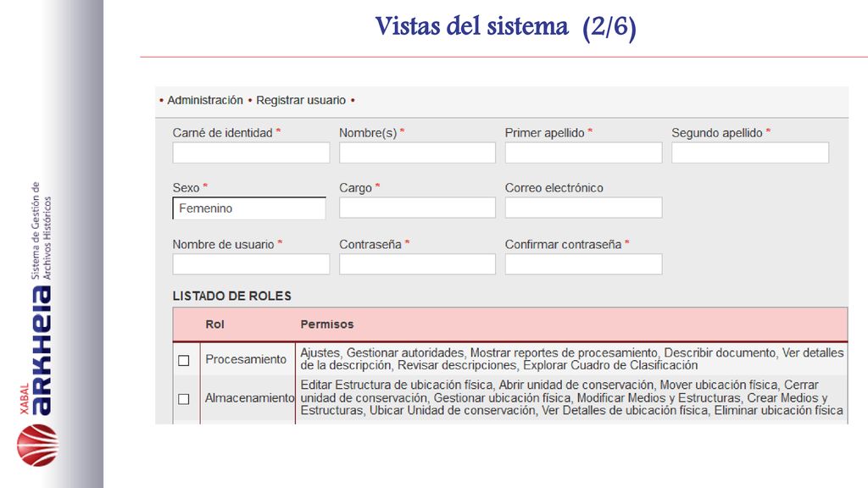
Task: Click the Primer apellido field
Action: (583, 152)
